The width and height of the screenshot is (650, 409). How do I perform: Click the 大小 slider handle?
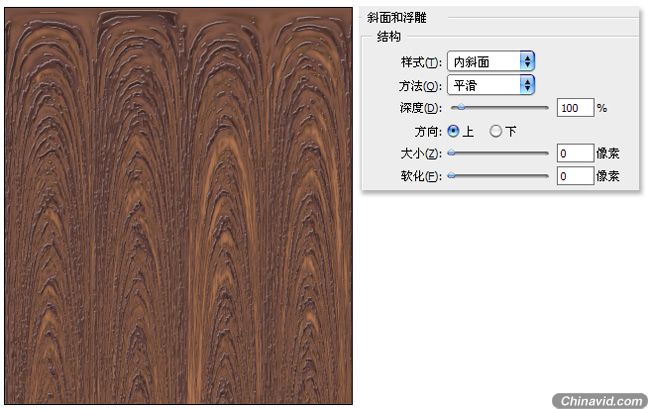(x=452, y=153)
